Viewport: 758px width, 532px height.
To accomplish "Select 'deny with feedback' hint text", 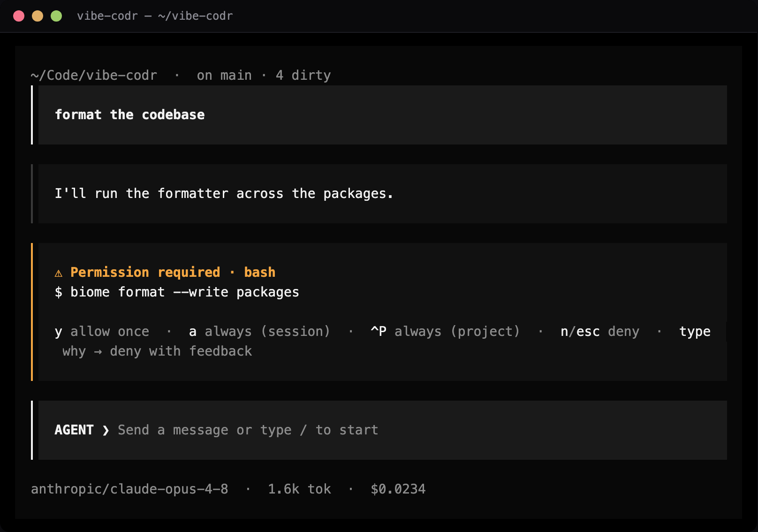I will [181, 351].
